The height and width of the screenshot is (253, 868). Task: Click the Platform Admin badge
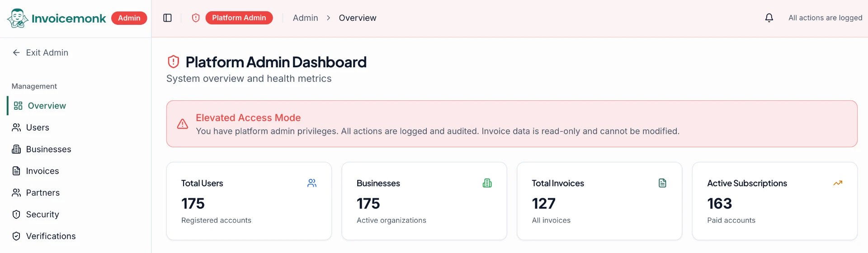tap(239, 18)
